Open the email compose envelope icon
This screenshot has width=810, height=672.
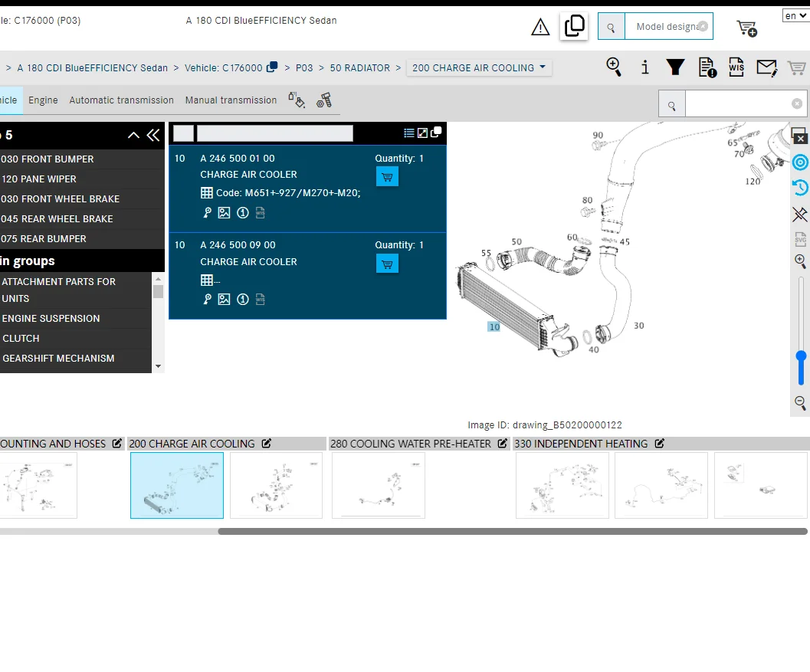pyautogui.click(x=766, y=67)
